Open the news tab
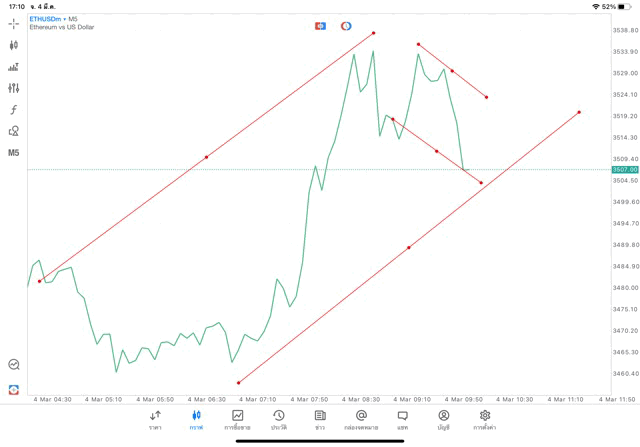This screenshot has height=447, width=640. pyautogui.click(x=320, y=420)
